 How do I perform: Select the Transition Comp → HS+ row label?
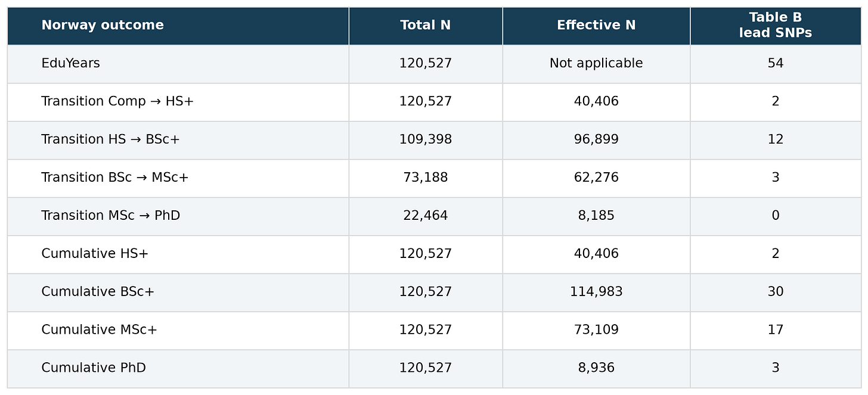pos(117,101)
